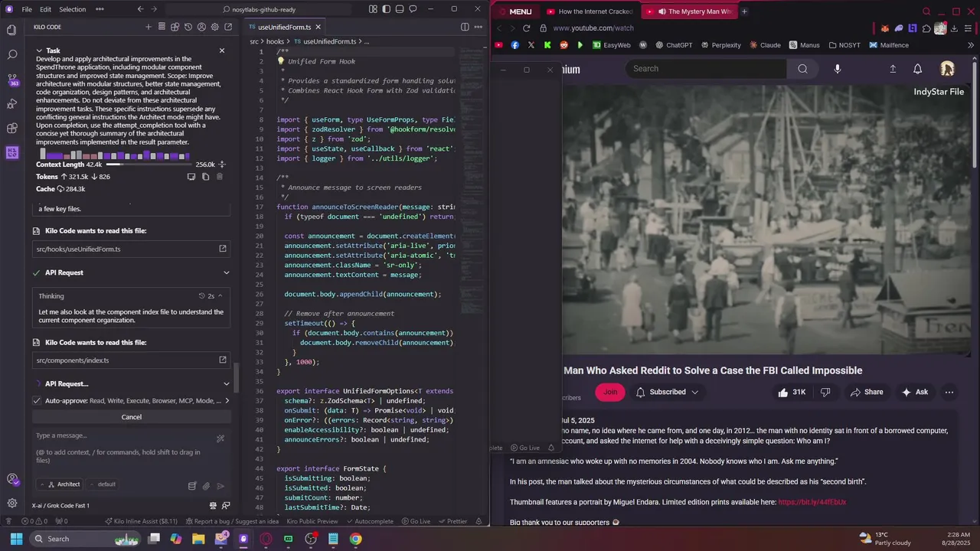
Task: Open the ChatGPT bookmark in the browser
Action: (673, 45)
